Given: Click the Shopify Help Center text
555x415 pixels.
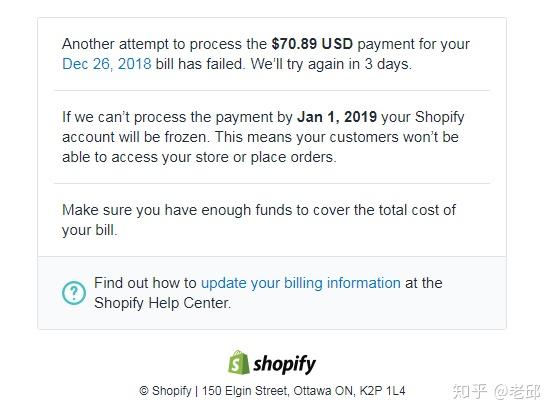Looking at the screenshot, I should [x=162, y=303].
